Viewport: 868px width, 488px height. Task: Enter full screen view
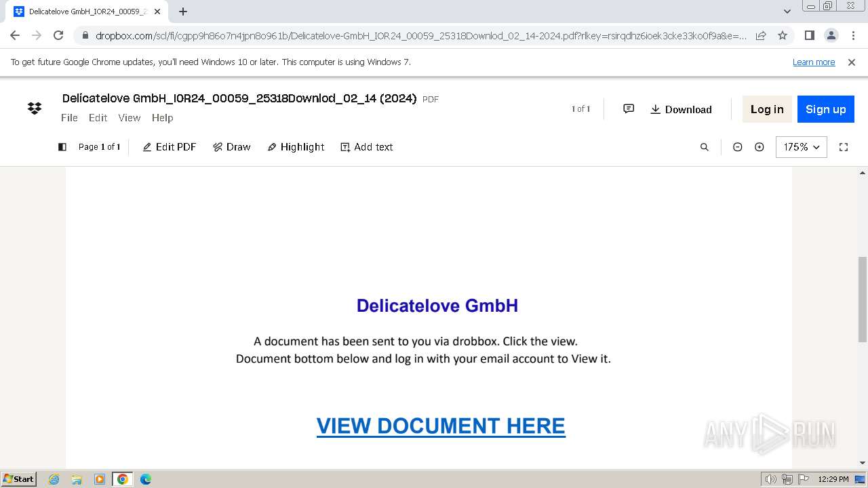(844, 147)
